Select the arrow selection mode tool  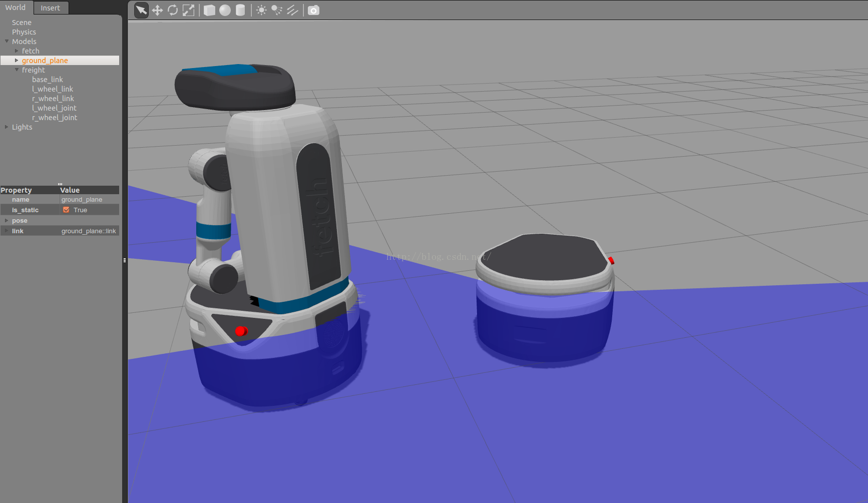click(x=142, y=10)
